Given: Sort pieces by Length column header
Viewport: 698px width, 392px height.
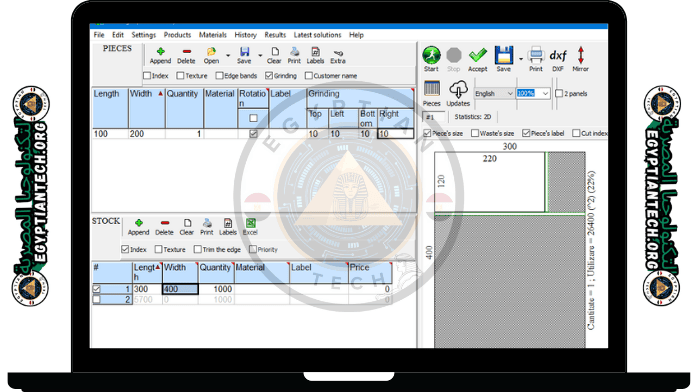Looking at the screenshot, I should click(x=110, y=108).
